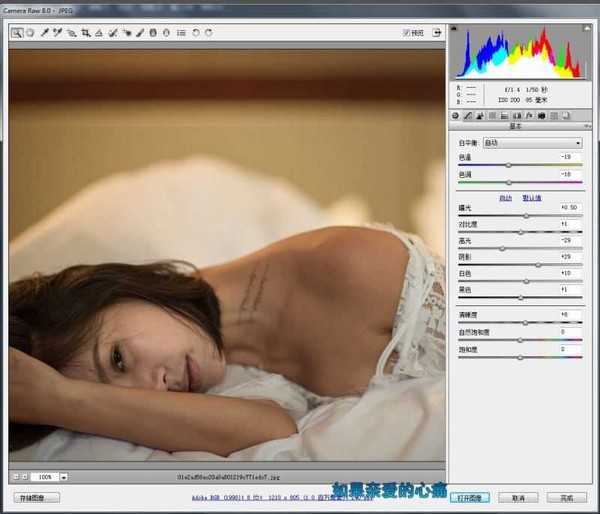Open the white balance (白平衡) dropdown
The height and width of the screenshot is (514, 600).
(532, 143)
